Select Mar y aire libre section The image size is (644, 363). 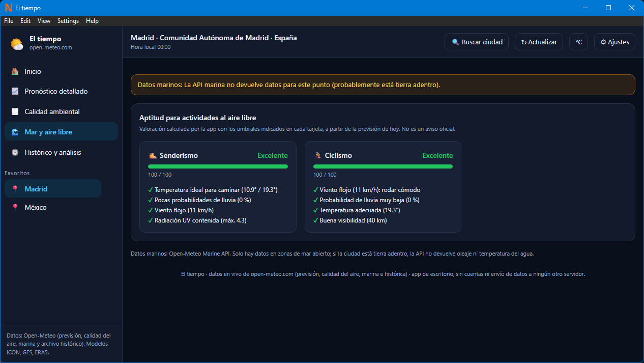click(61, 132)
